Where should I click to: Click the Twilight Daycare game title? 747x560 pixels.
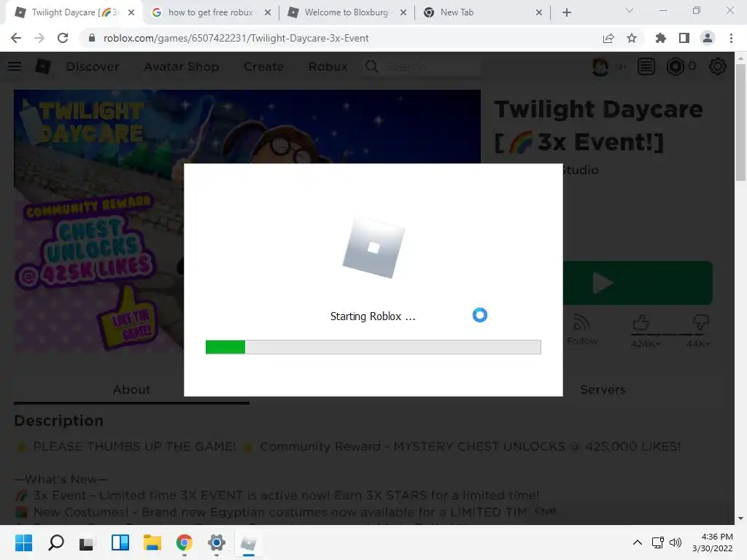point(598,125)
